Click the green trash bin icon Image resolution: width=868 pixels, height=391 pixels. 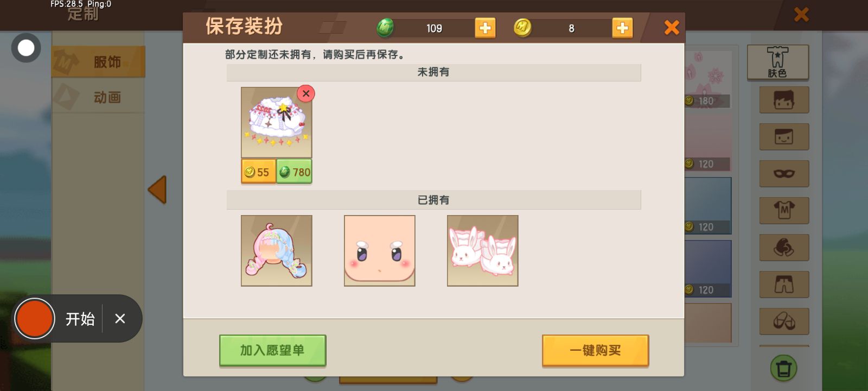point(783,369)
